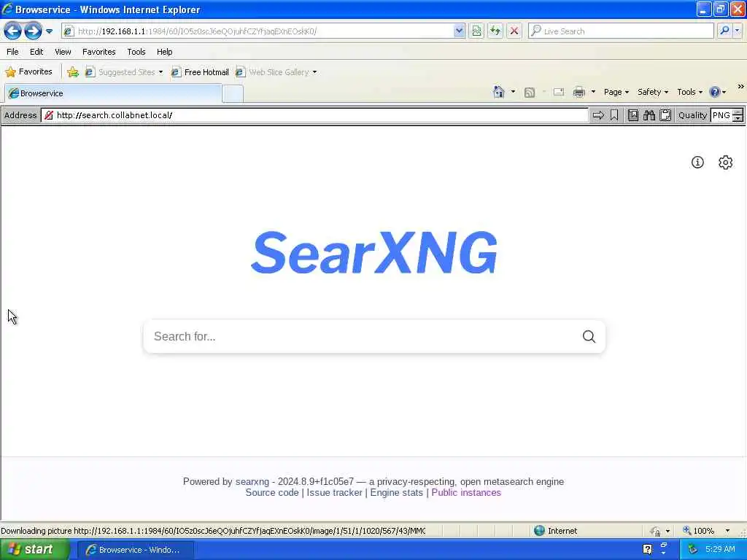Open the Page command menu
Viewport: 747px width, 560px height.
click(616, 92)
